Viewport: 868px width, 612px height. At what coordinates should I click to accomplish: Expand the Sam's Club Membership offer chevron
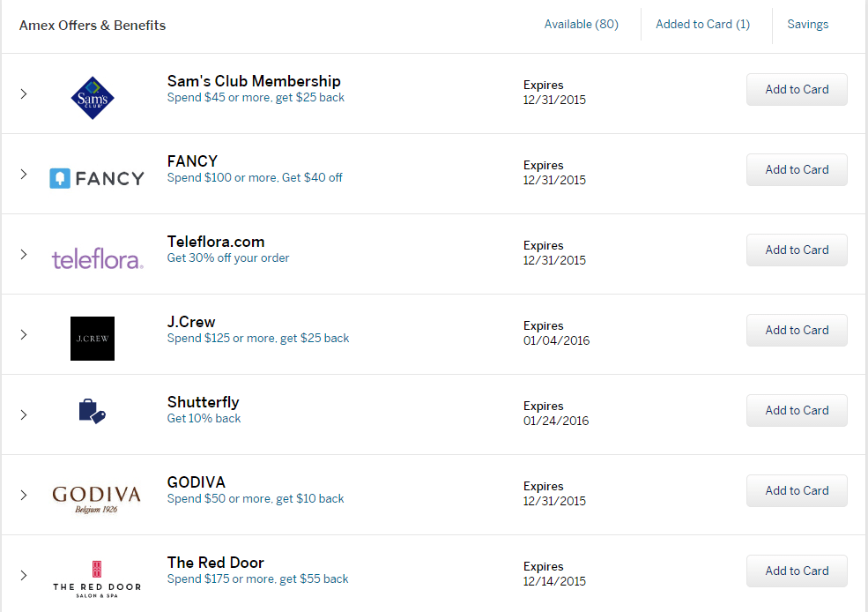coord(24,93)
